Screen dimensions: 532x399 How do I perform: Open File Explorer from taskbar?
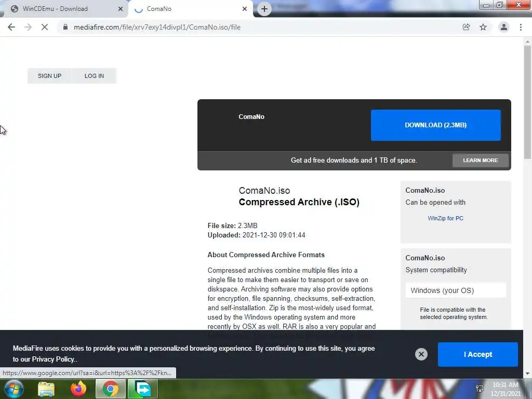point(46,389)
